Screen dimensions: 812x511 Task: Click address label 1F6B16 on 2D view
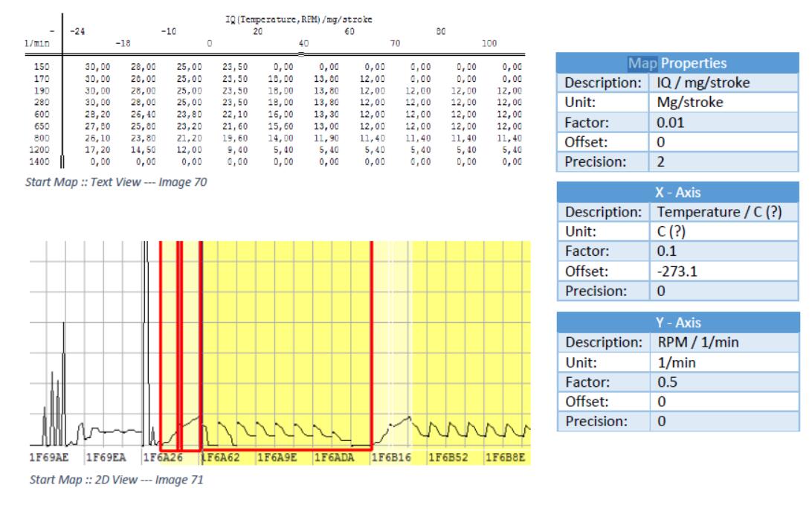tap(391, 457)
